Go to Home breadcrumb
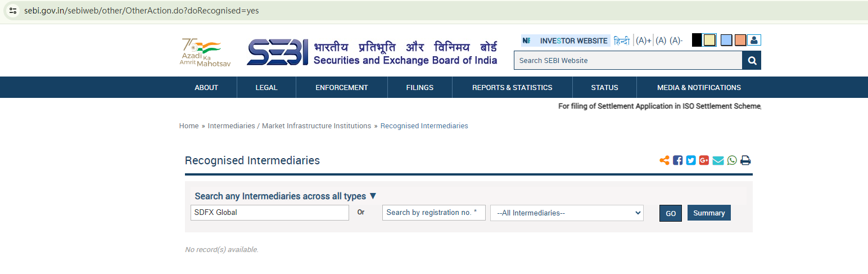The height and width of the screenshot is (274, 868). (189, 126)
